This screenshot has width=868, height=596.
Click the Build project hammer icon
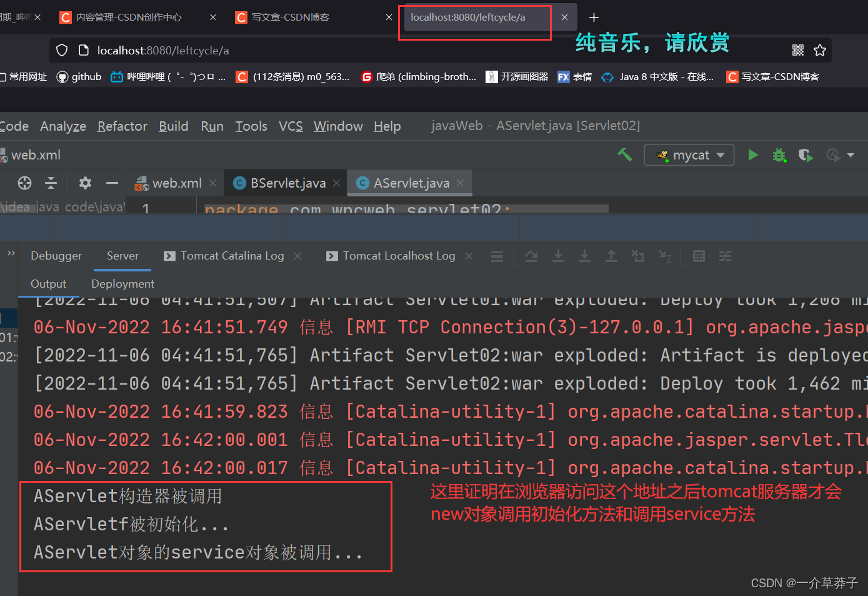tap(625, 154)
